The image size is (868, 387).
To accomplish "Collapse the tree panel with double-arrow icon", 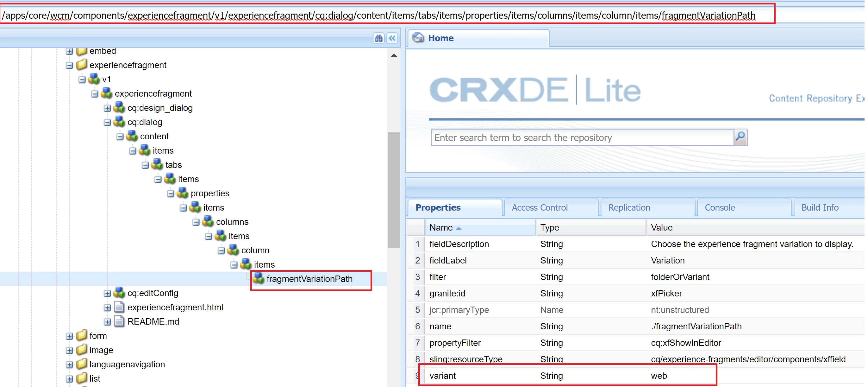I will pos(392,38).
